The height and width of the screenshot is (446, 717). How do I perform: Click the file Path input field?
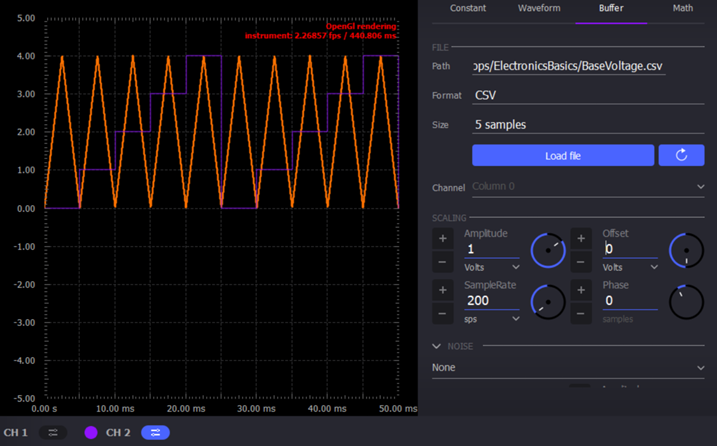pyautogui.click(x=586, y=66)
